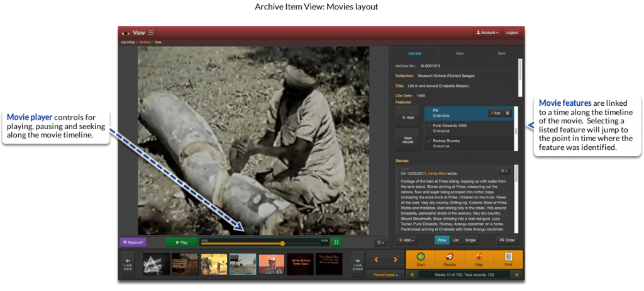Click the View record button
The height and width of the screenshot is (291, 644).
[x=408, y=140]
